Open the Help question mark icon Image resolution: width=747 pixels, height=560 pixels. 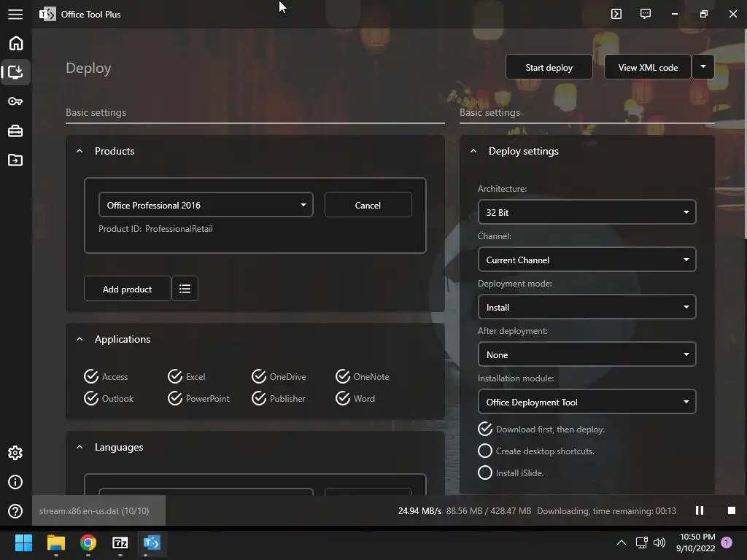pos(16,511)
